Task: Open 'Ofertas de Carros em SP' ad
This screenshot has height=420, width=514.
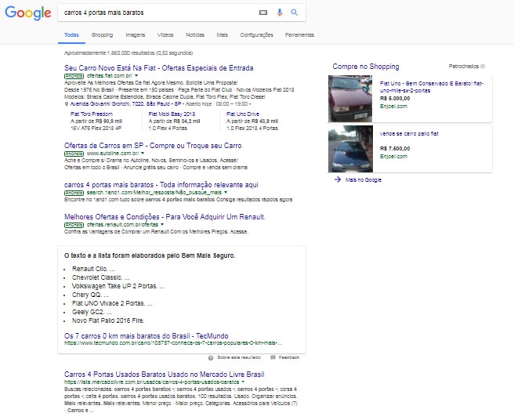Action: pyautogui.click(x=153, y=146)
